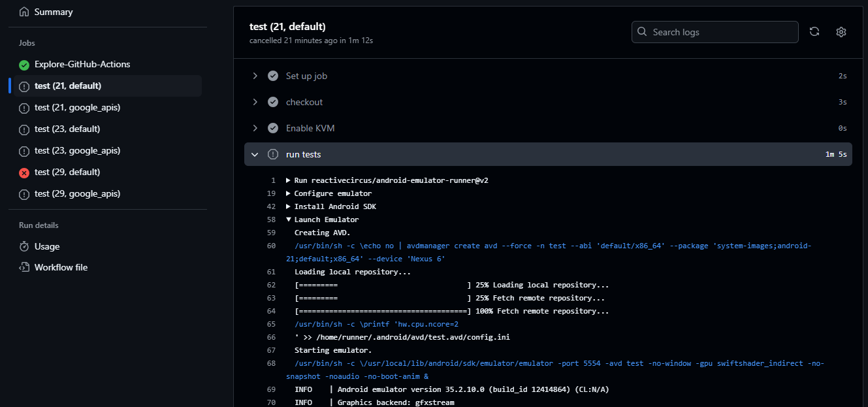Click the home icon next to Summary
868x407 pixels.
pos(23,11)
